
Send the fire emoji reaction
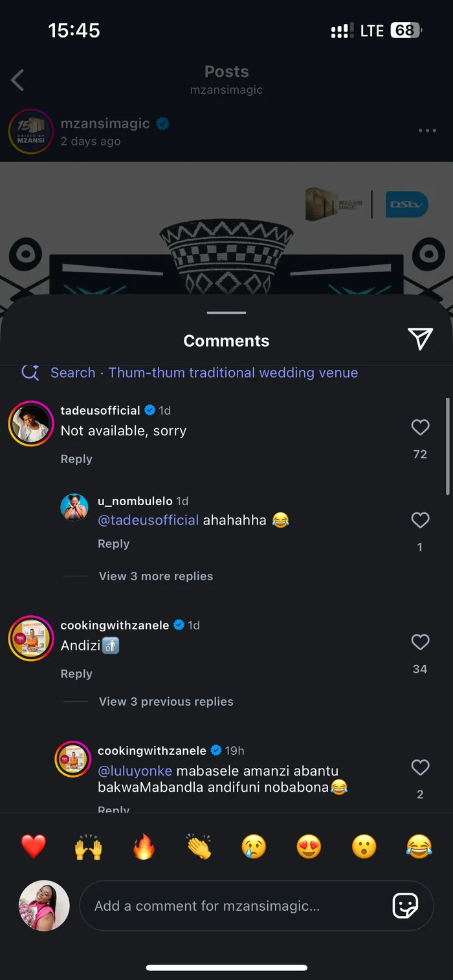click(144, 846)
